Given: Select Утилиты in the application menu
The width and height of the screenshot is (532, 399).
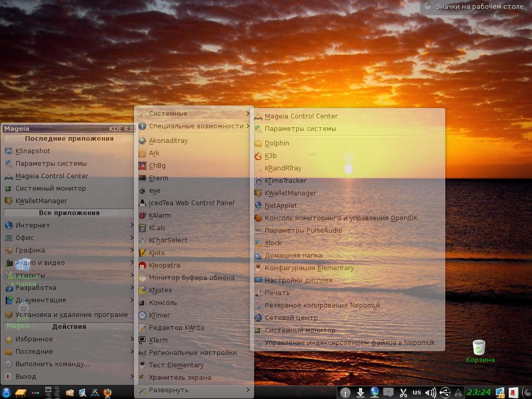Looking at the screenshot, I should (68, 275).
